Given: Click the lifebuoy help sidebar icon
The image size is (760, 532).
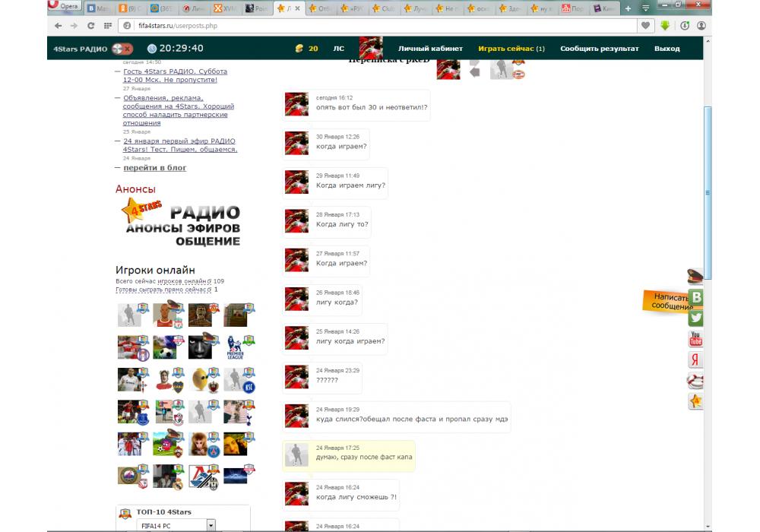Looking at the screenshot, I should pyautogui.click(x=695, y=380).
